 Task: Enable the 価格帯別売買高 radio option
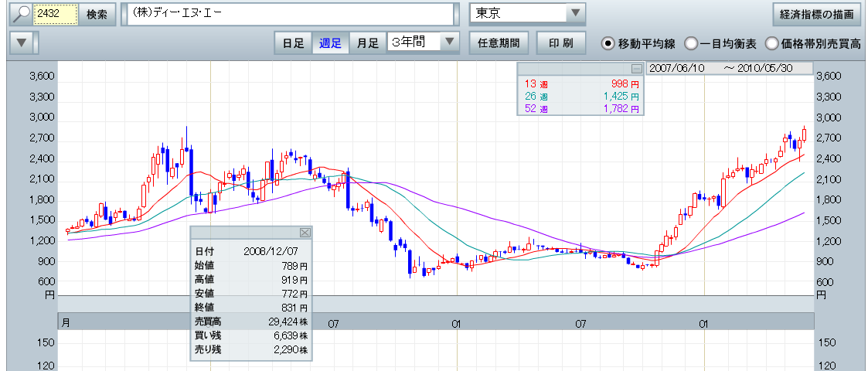[x=771, y=43]
